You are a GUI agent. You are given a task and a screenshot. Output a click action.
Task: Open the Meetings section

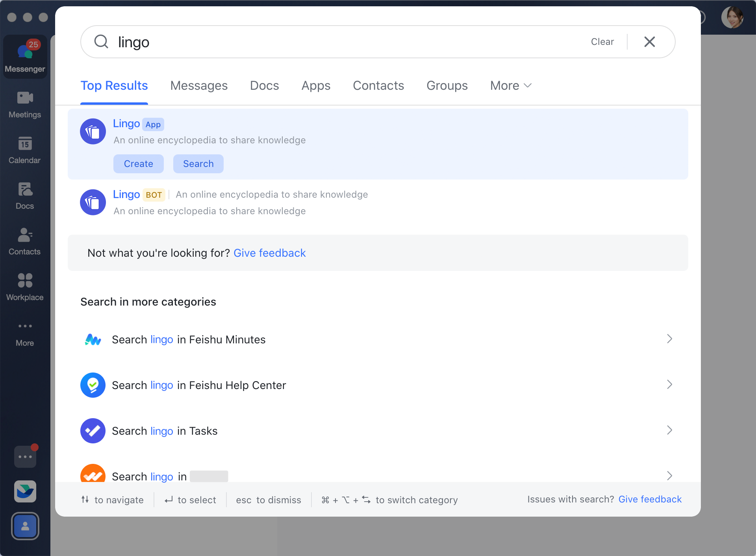(25, 104)
